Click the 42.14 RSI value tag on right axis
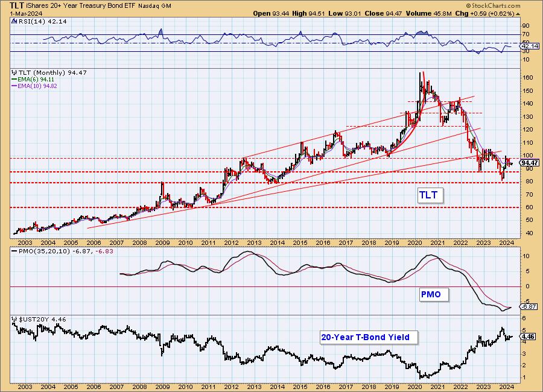543x392 pixels. [x=530, y=46]
